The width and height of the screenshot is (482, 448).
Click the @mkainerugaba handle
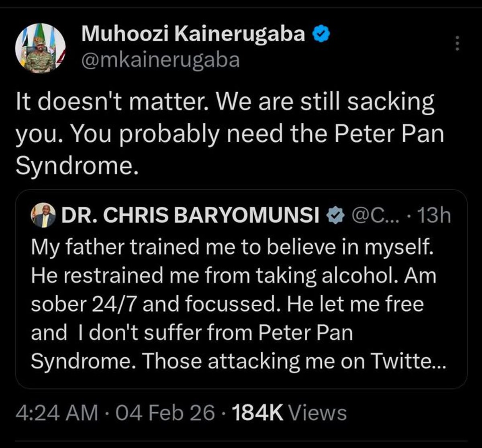coord(161,60)
